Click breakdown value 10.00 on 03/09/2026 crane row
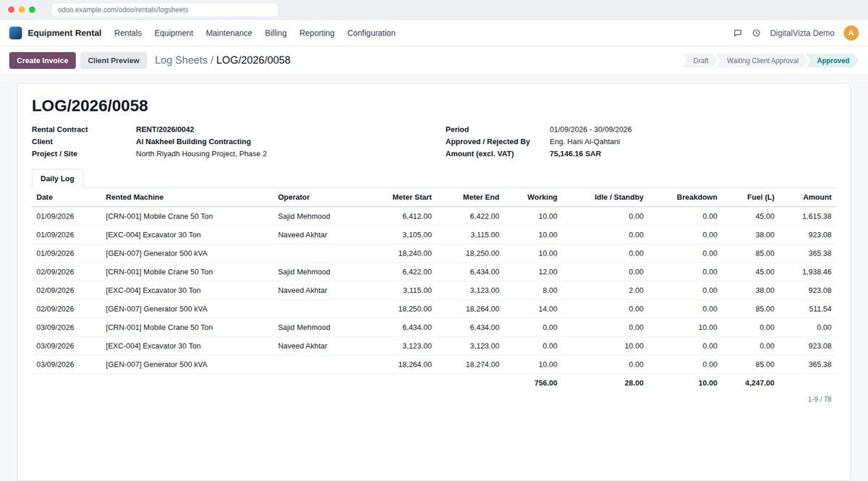 coord(707,328)
